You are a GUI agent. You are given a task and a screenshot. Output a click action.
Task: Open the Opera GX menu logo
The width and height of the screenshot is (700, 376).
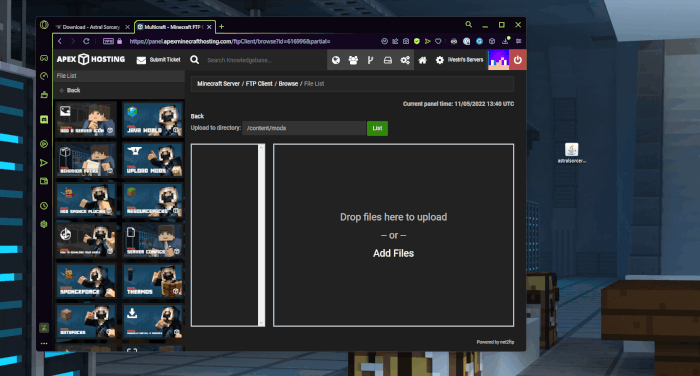[44, 25]
